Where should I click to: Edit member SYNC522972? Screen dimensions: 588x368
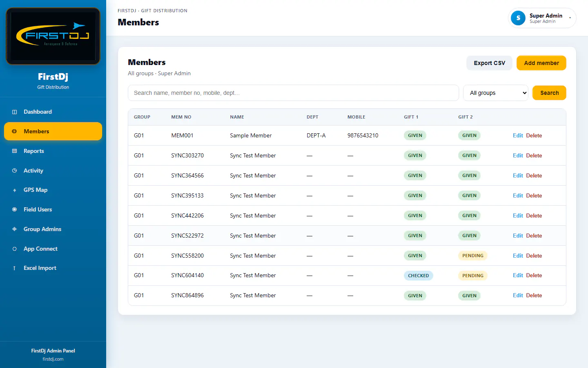pyautogui.click(x=518, y=236)
